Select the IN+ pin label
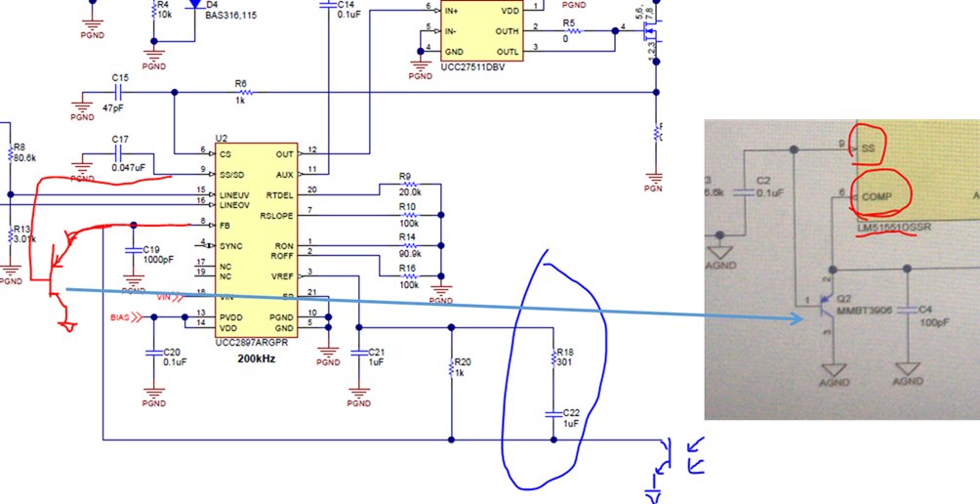 451,11
